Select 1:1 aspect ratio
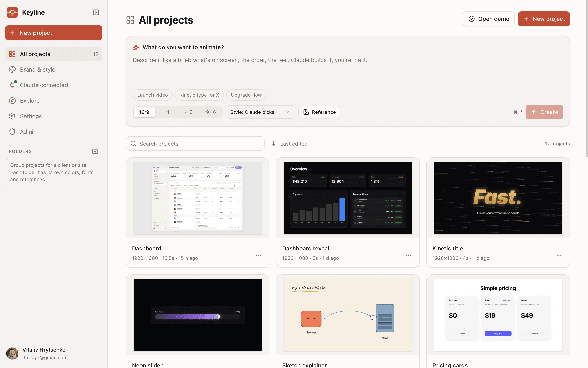This screenshot has width=588, height=368. (x=166, y=112)
